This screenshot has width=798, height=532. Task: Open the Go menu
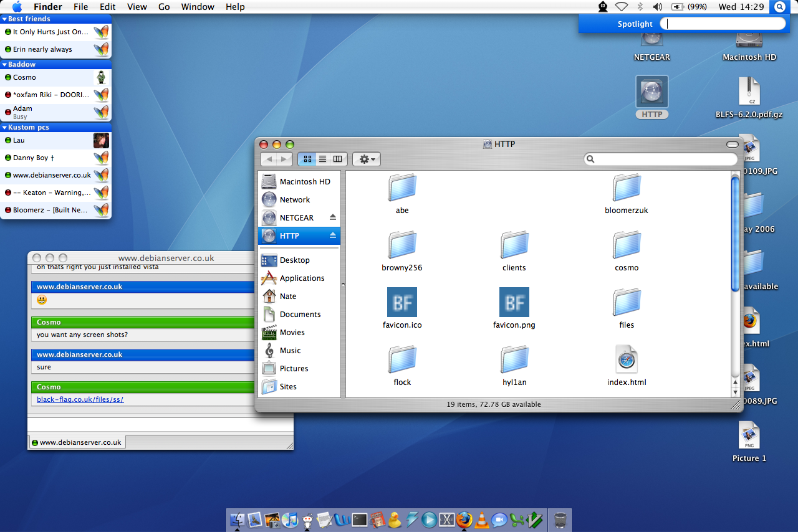[x=164, y=7]
